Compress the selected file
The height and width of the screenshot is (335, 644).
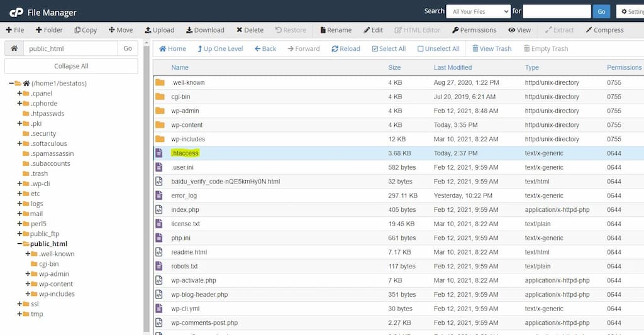pyautogui.click(x=604, y=30)
